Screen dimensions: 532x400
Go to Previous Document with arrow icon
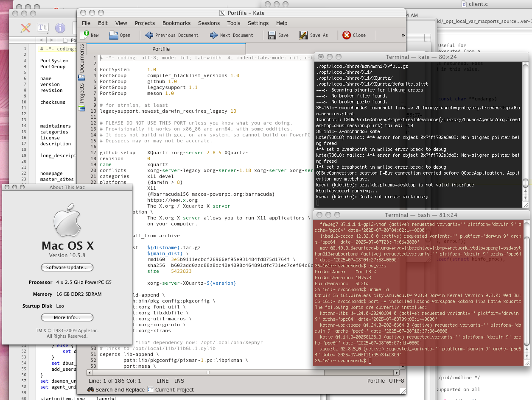pos(149,35)
